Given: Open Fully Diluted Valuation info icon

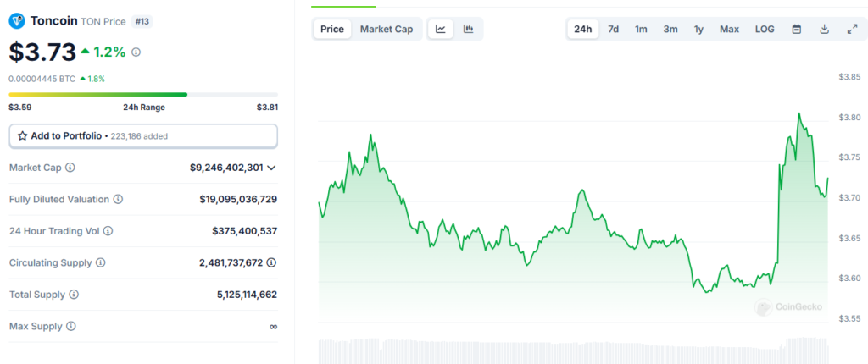Looking at the screenshot, I should [x=119, y=199].
